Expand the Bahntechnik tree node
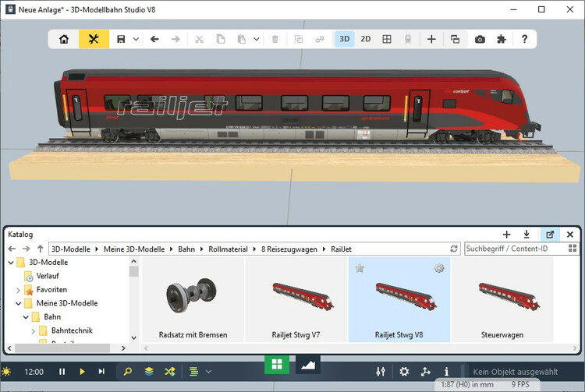Screen dimensions: 585x392 click(34, 331)
